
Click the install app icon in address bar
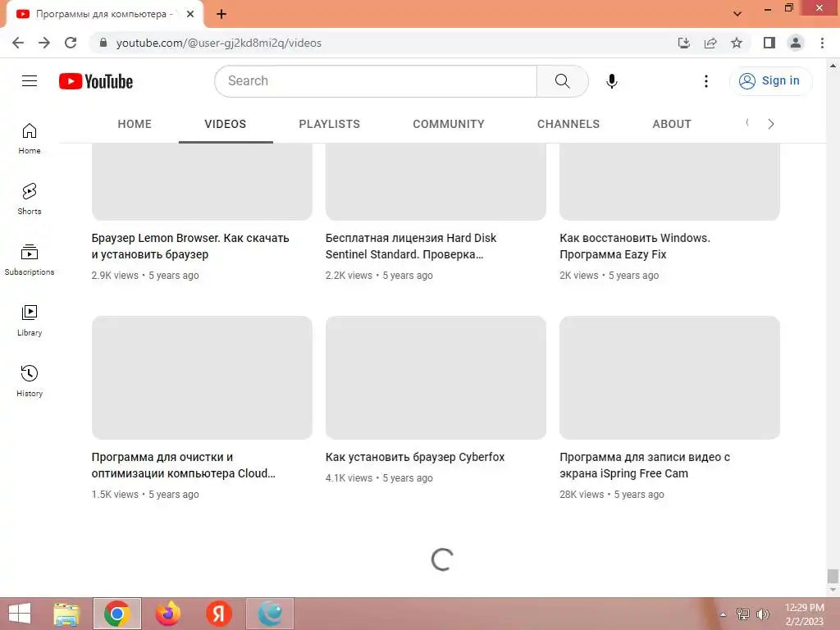click(684, 43)
